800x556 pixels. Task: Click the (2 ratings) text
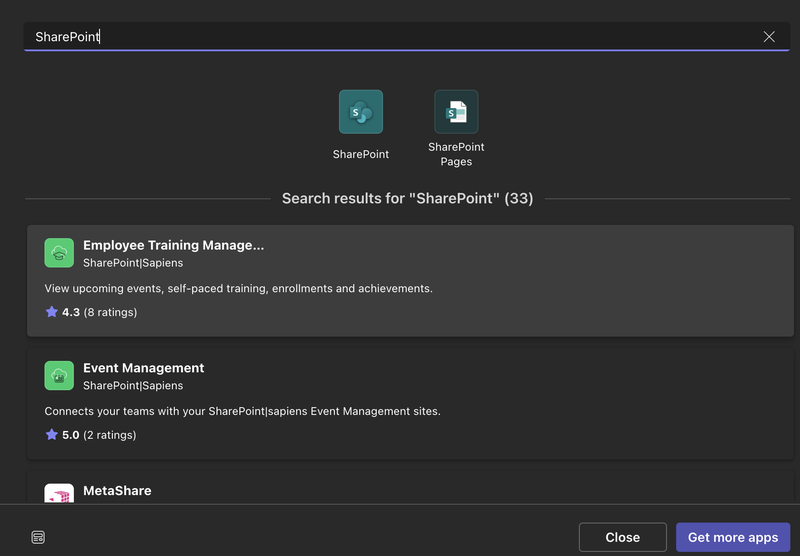point(110,435)
